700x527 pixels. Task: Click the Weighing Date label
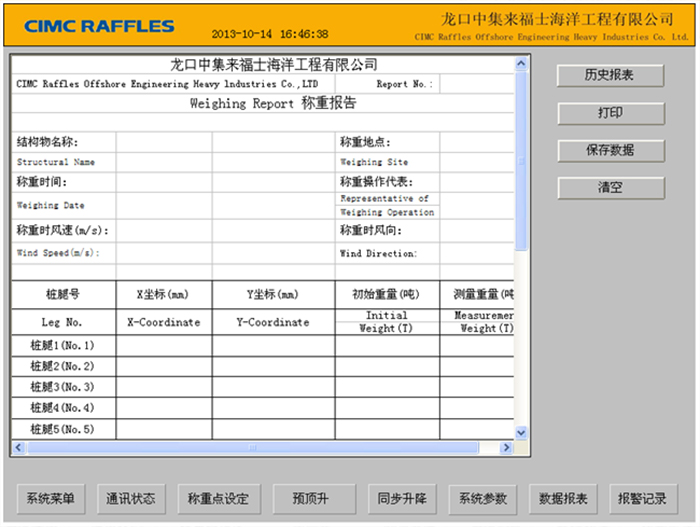pos(50,205)
